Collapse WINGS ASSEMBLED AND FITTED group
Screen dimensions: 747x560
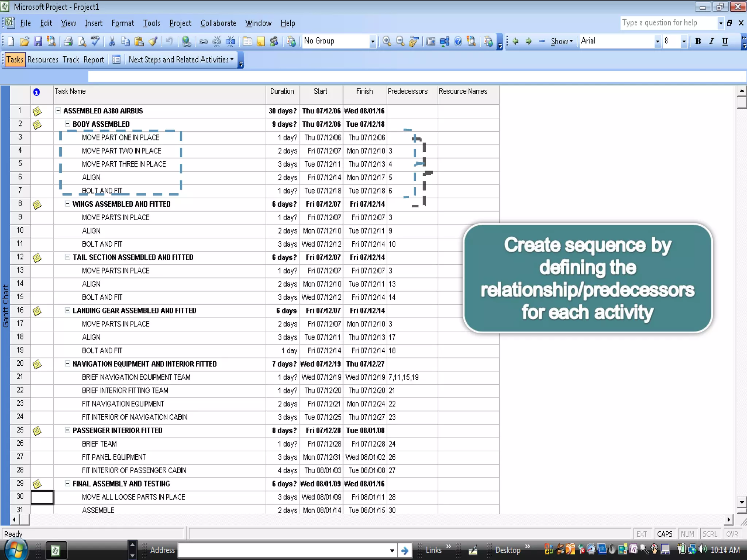[x=67, y=204]
